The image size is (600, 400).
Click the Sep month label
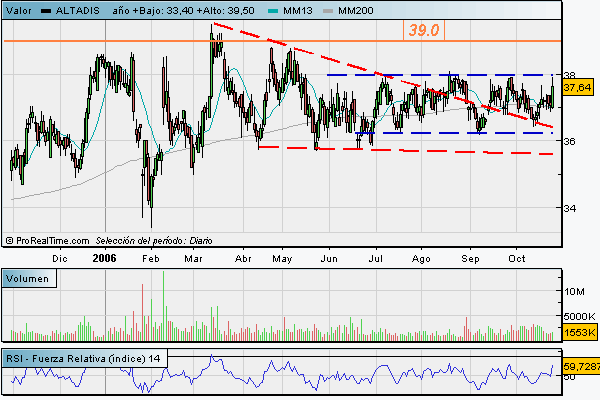tap(470, 259)
